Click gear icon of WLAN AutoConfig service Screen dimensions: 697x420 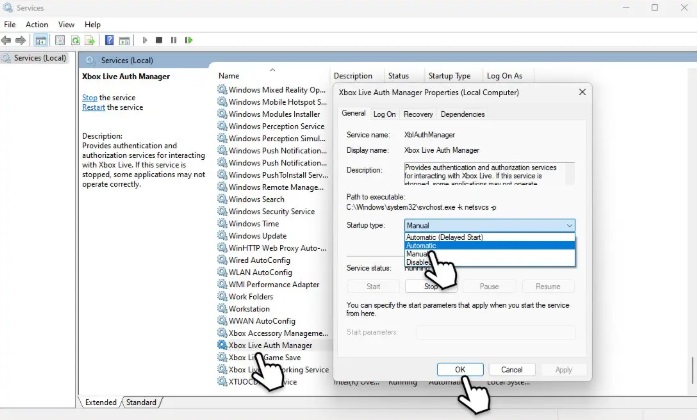click(x=222, y=272)
